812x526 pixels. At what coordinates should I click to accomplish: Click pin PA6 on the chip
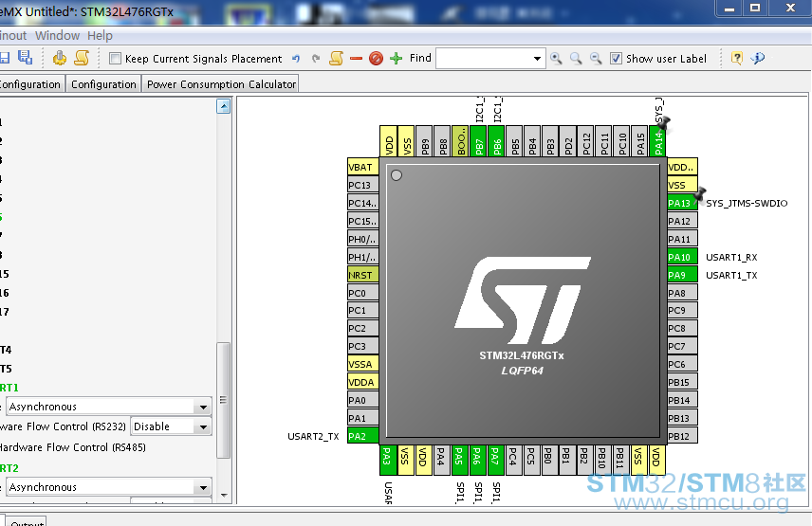pyautogui.click(x=477, y=461)
